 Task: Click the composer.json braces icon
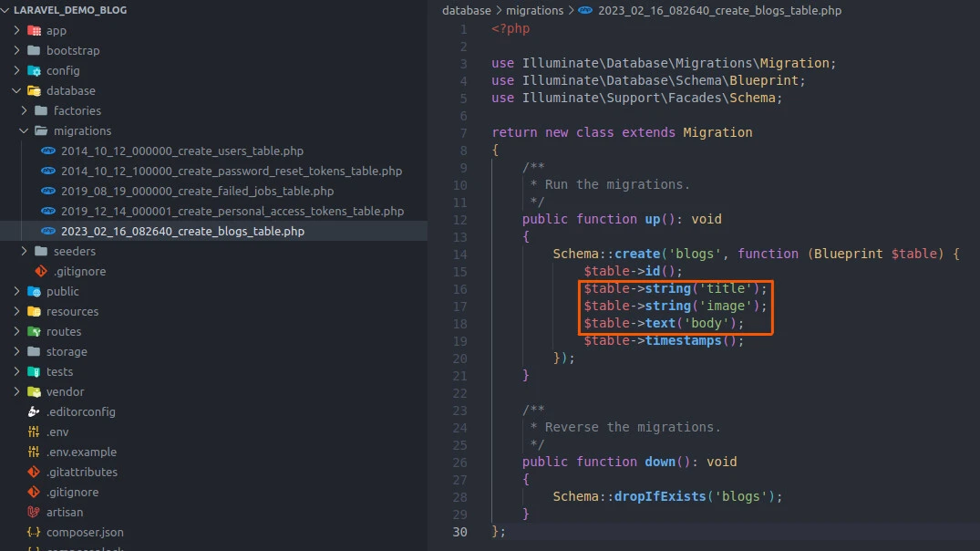point(34,533)
